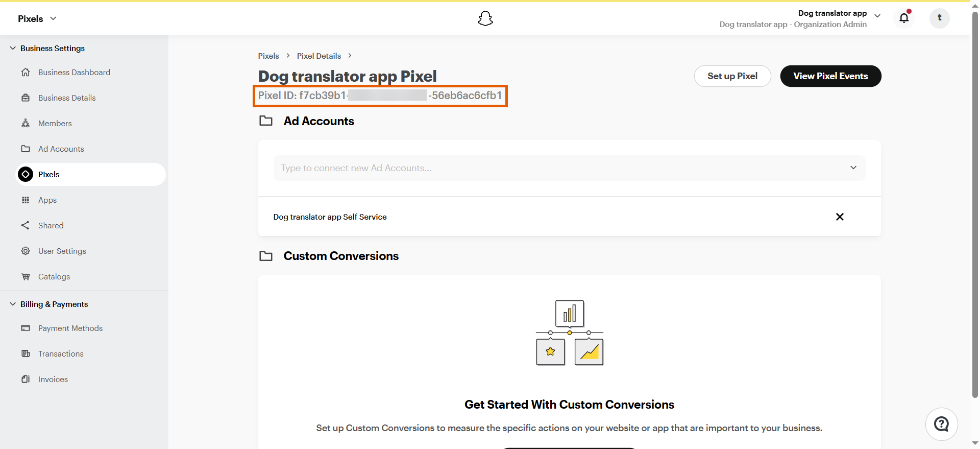Image resolution: width=980 pixels, height=449 pixels.
Task: Click the page vertical scrollbar
Action: [975, 204]
